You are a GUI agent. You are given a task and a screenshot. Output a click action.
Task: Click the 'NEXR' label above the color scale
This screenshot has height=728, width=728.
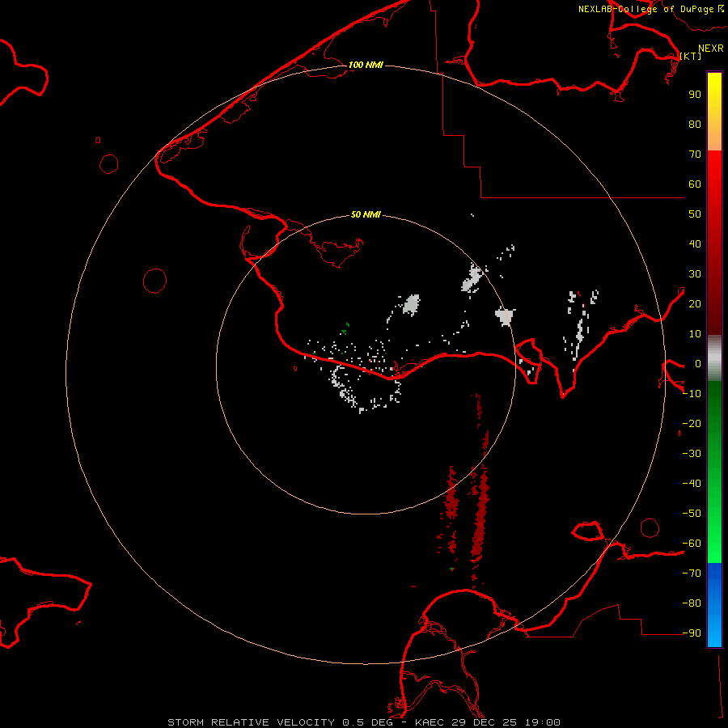(x=710, y=49)
